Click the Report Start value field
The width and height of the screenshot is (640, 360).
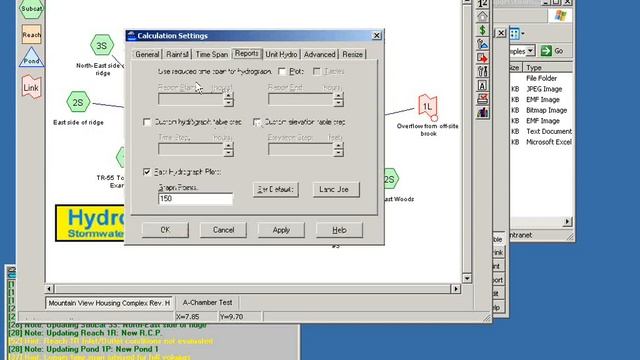(x=191, y=99)
